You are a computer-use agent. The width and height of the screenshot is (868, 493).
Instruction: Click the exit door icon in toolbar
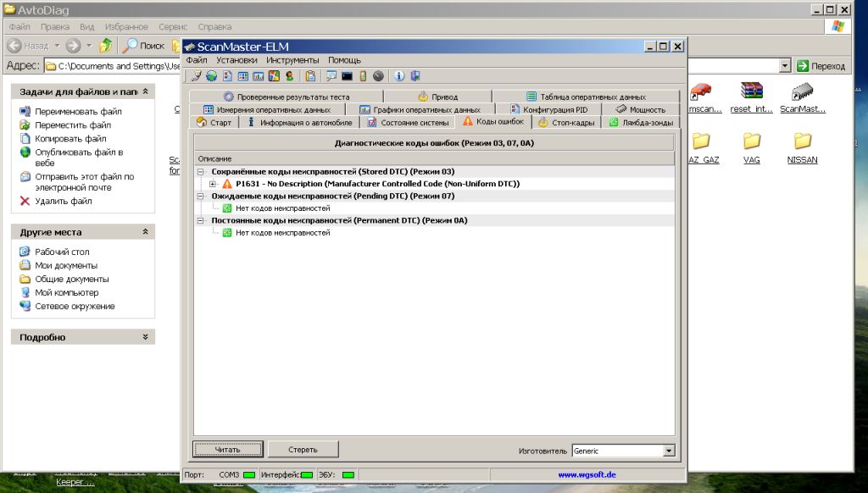413,76
